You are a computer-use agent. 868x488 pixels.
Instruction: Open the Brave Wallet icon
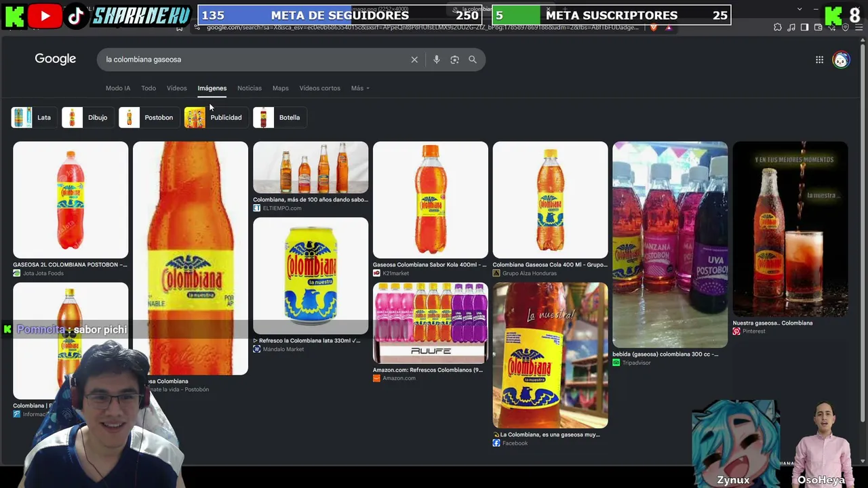pyautogui.click(x=818, y=27)
